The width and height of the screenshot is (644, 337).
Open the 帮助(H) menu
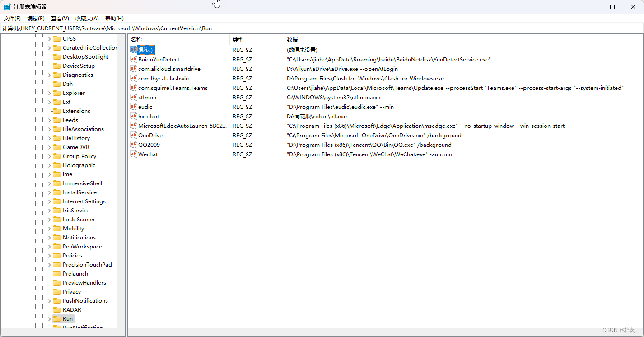[114, 19]
